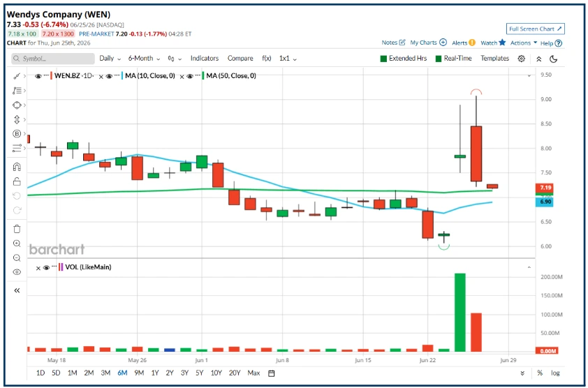This screenshot has height=388, width=588.
Task: Open the annotation list tool in left toolbar
Action: [x=17, y=90]
